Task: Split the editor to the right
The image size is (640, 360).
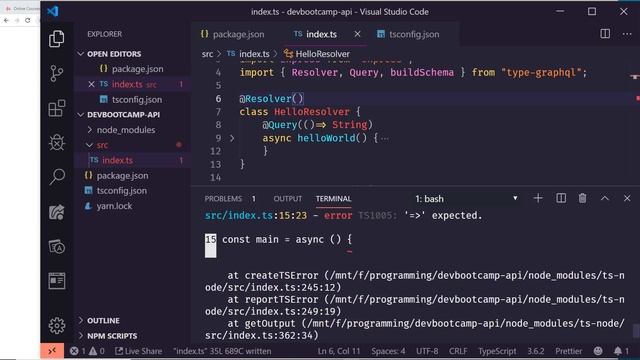Action: coord(605,34)
